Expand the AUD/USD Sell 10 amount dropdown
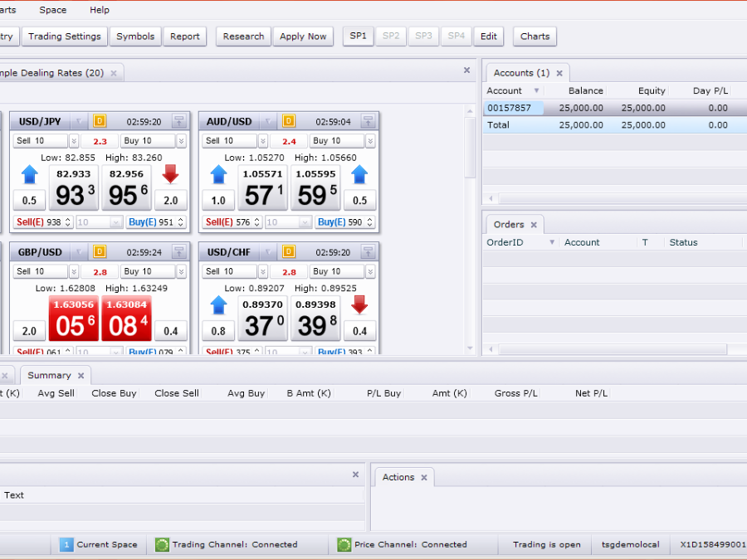The width and height of the screenshot is (747, 560). 263,141
